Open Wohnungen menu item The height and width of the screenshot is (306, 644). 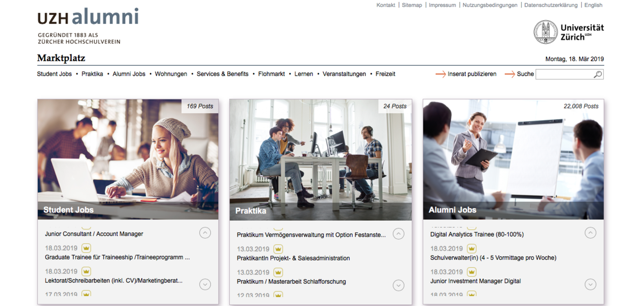point(171,74)
